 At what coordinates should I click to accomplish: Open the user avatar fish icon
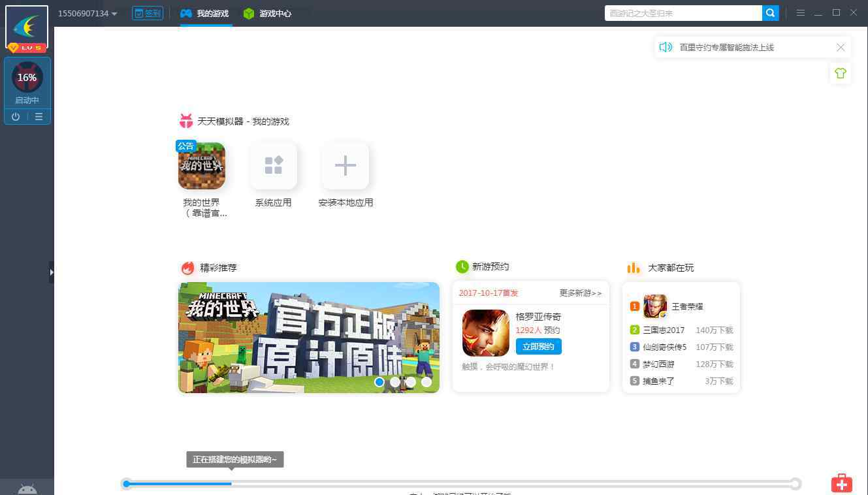(27, 25)
